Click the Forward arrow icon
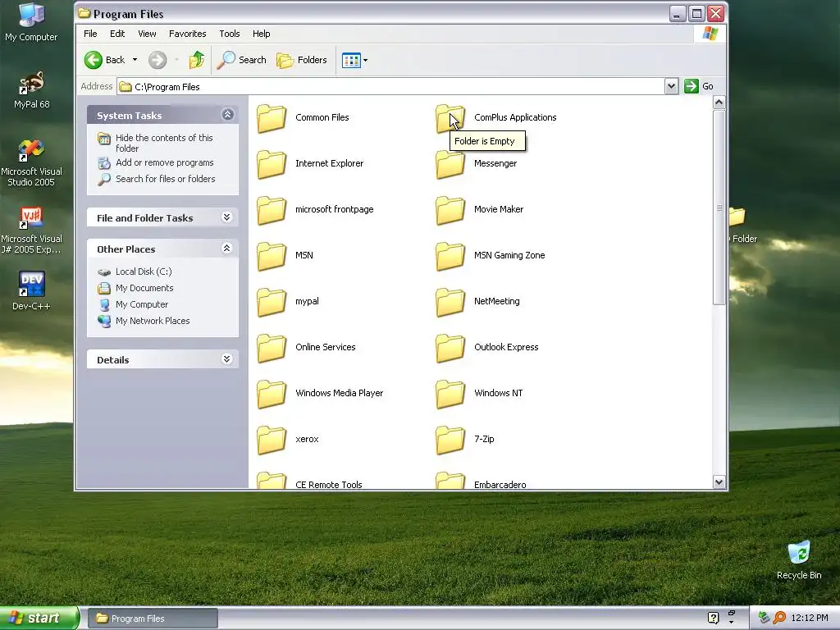The image size is (840, 630). pos(157,60)
